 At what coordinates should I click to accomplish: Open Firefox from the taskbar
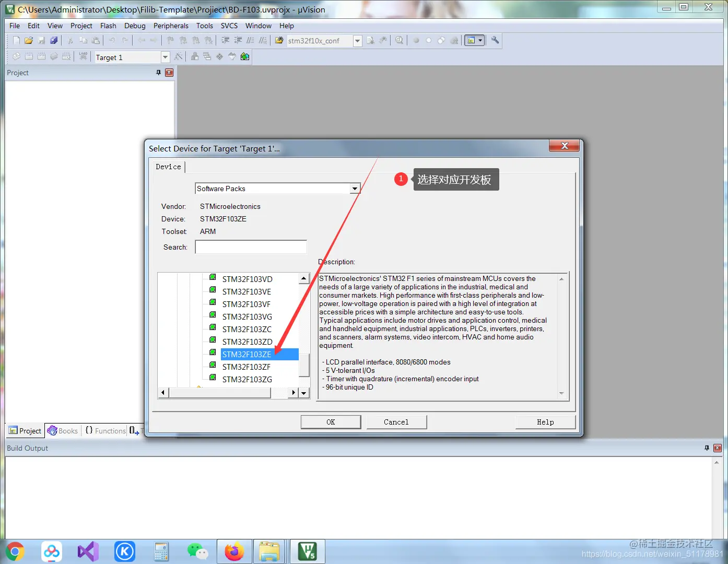[x=234, y=551]
